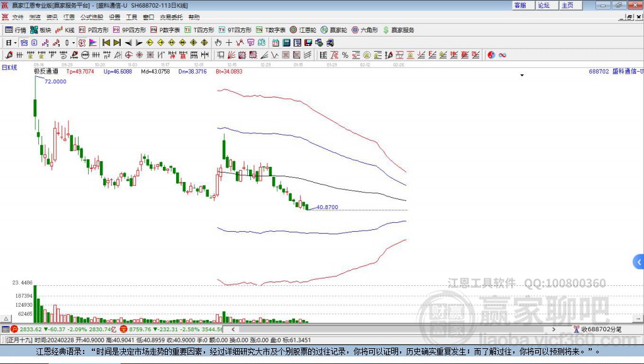
Task: Click volume pane up-triangle expander
Action: [6, 319]
